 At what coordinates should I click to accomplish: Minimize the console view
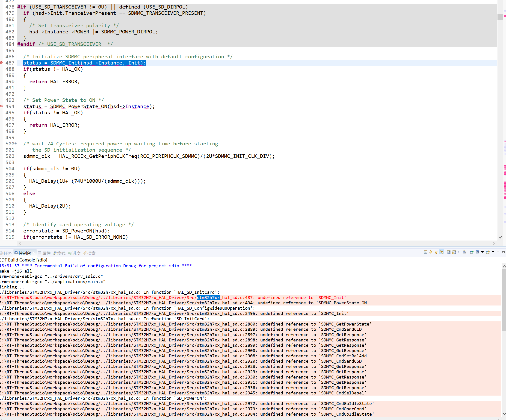[x=498, y=252]
